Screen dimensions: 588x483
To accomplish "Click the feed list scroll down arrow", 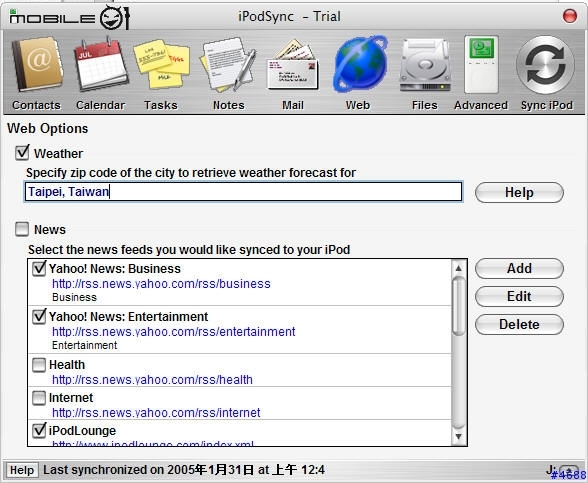I will click(458, 436).
